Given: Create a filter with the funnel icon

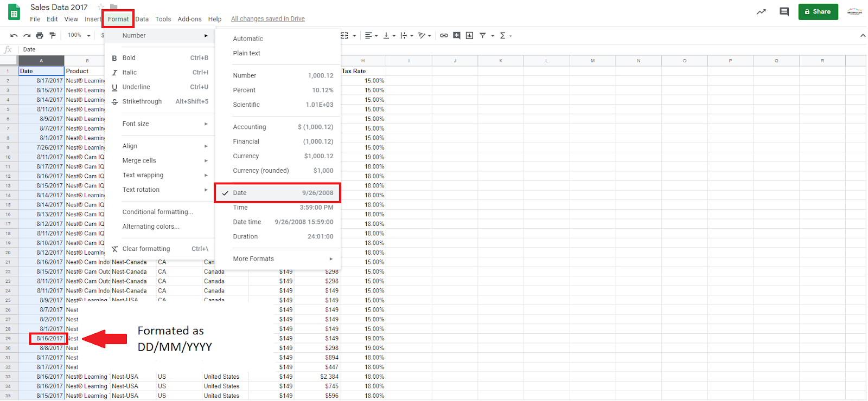Looking at the screenshot, I should (x=482, y=35).
